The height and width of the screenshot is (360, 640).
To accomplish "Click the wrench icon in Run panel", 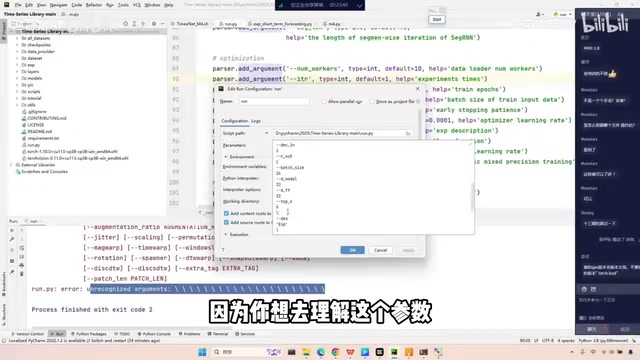I will [12, 239].
